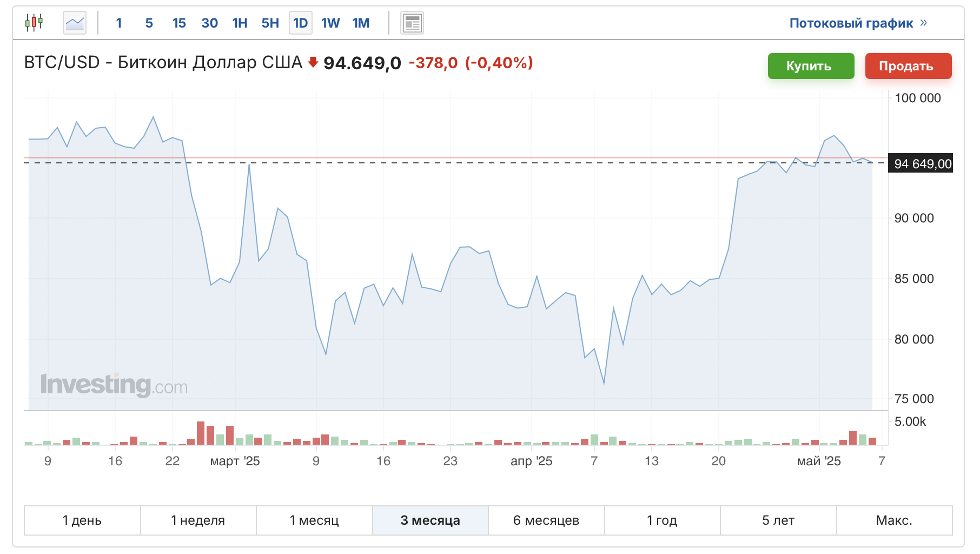980x554 pixels.
Task: Click the red down arrow beside price
Action: point(313,62)
